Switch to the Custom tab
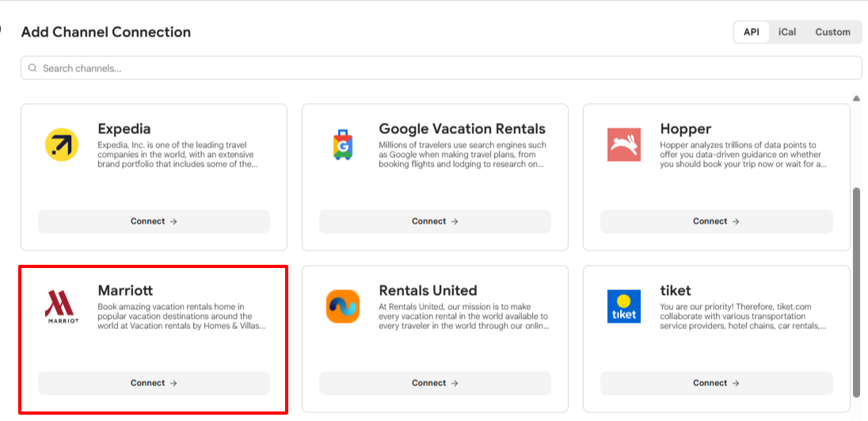This screenshot has height=421, width=868. [x=832, y=33]
